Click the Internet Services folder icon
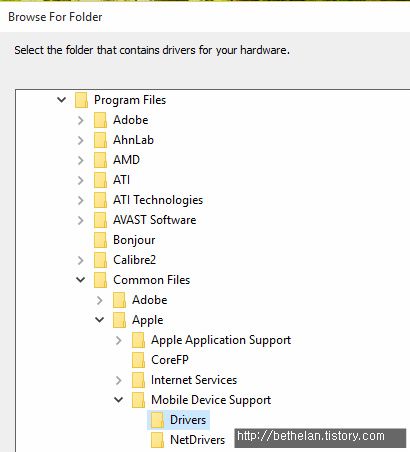The width and height of the screenshot is (410, 452). click(x=138, y=380)
